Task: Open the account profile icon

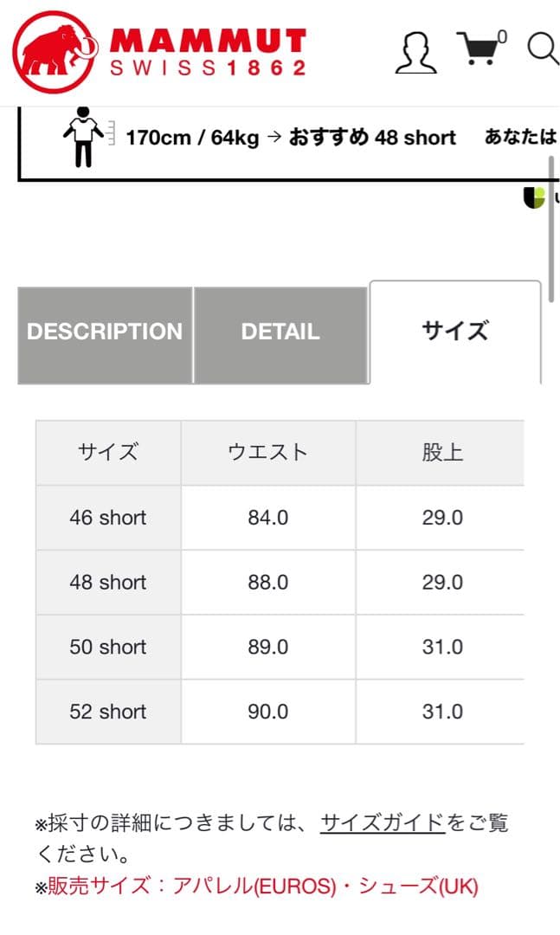Action: [x=415, y=52]
